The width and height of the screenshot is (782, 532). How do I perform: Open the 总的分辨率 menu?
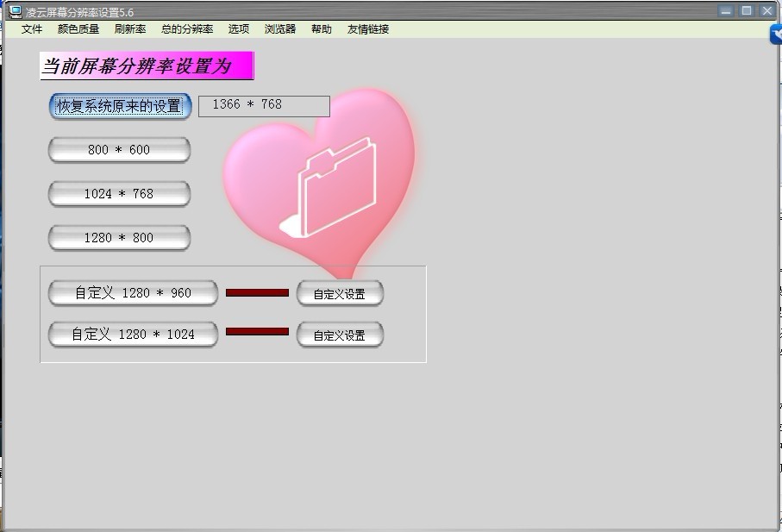point(187,29)
